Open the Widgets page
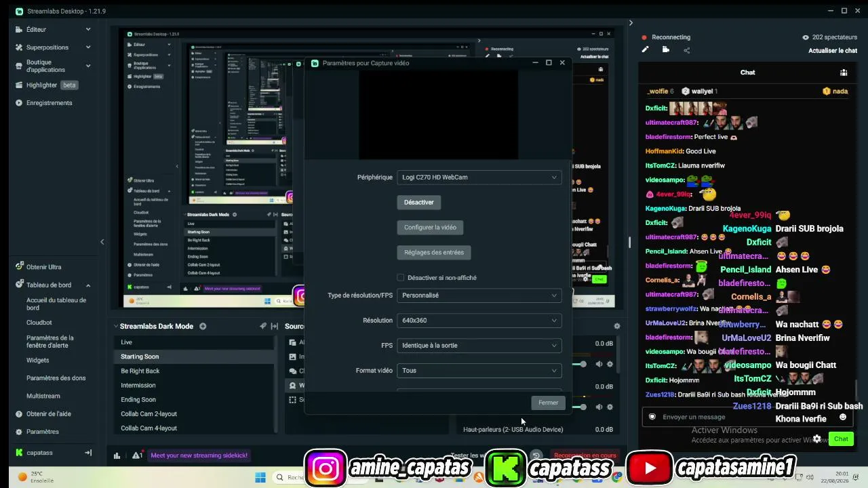 coord(38,361)
